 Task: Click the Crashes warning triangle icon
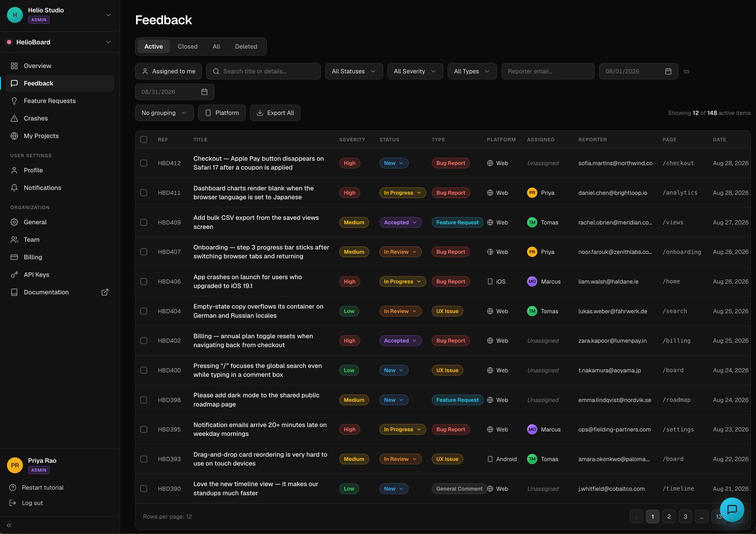click(x=14, y=118)
